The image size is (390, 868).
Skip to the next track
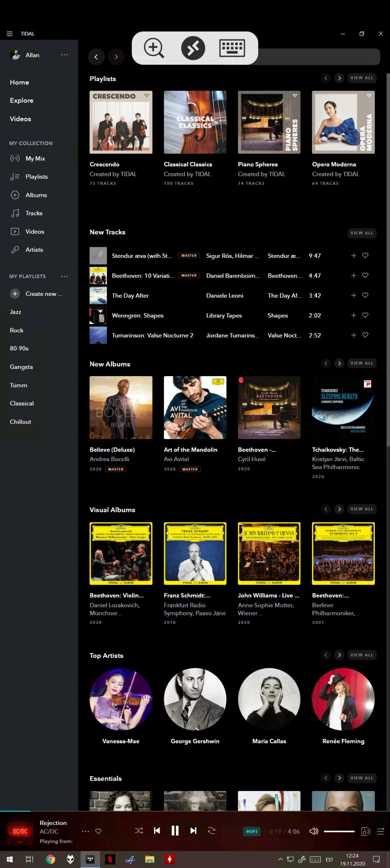tap(193, 831)
